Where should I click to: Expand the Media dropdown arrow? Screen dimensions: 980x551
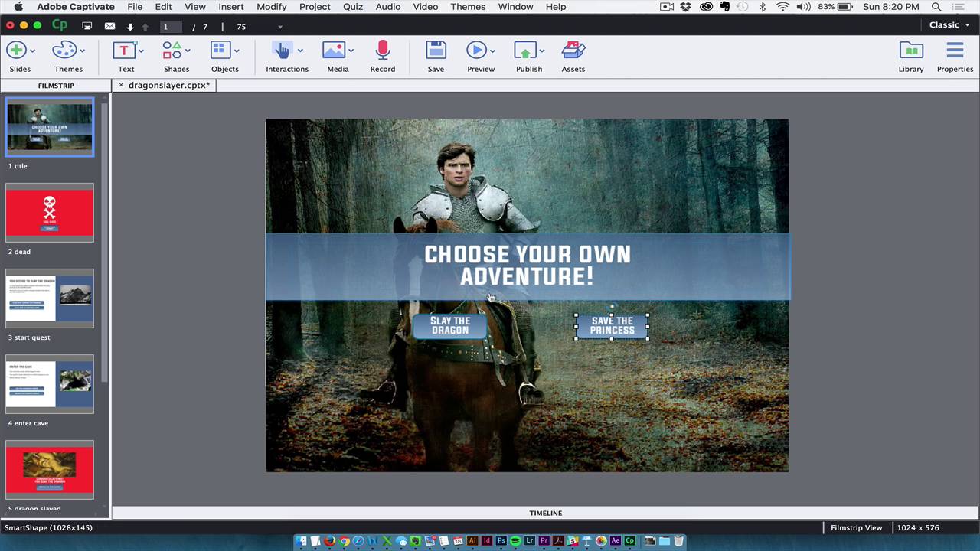click(351, 51)
